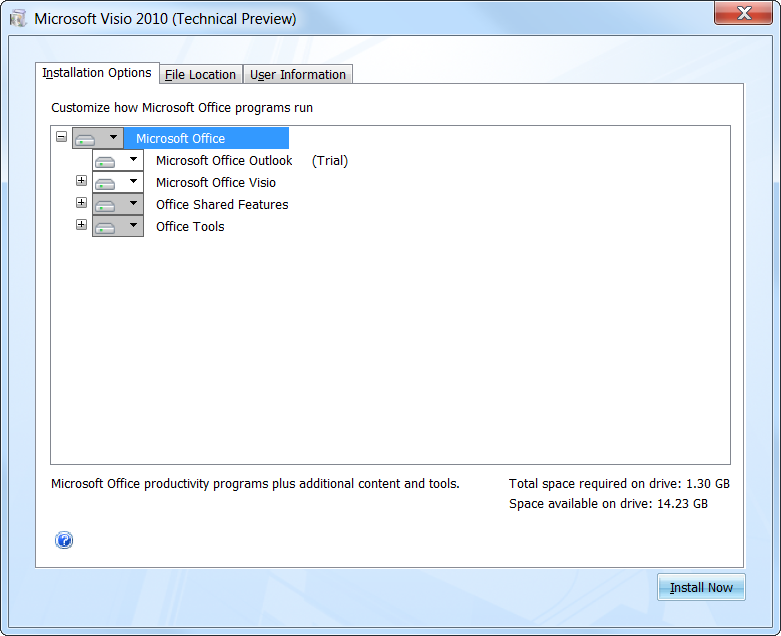
Task: Open install options dropdown for Office Shared Features
Action: [x=118, y=204]
